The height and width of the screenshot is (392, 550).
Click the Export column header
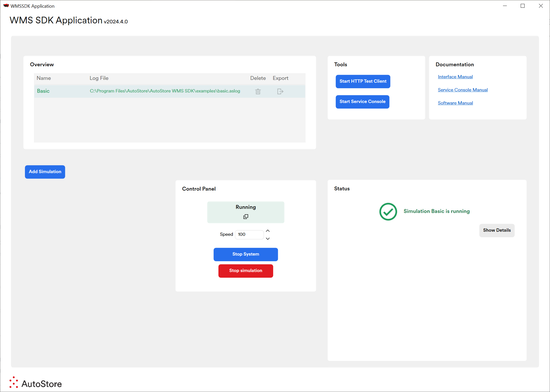280,78
